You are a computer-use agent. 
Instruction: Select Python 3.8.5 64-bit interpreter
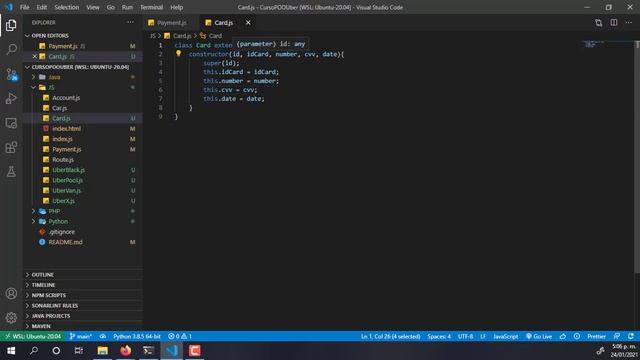[x=137, y=336]
